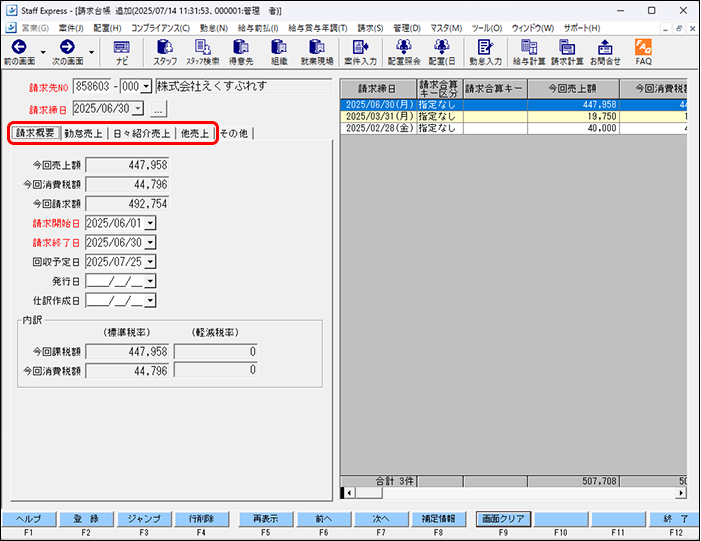Switch to the 日々紹介売上 tab

coord(141,133)
